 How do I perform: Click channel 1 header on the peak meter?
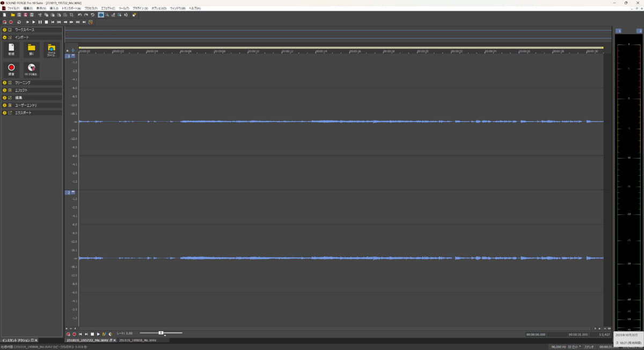619,31
